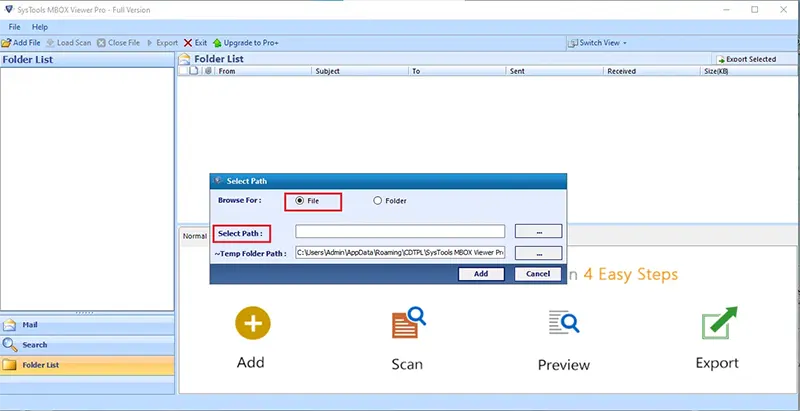The width and height of the screenshot is (800, 411).
Task: Select the Folder radio button
Action: (378, 201)
